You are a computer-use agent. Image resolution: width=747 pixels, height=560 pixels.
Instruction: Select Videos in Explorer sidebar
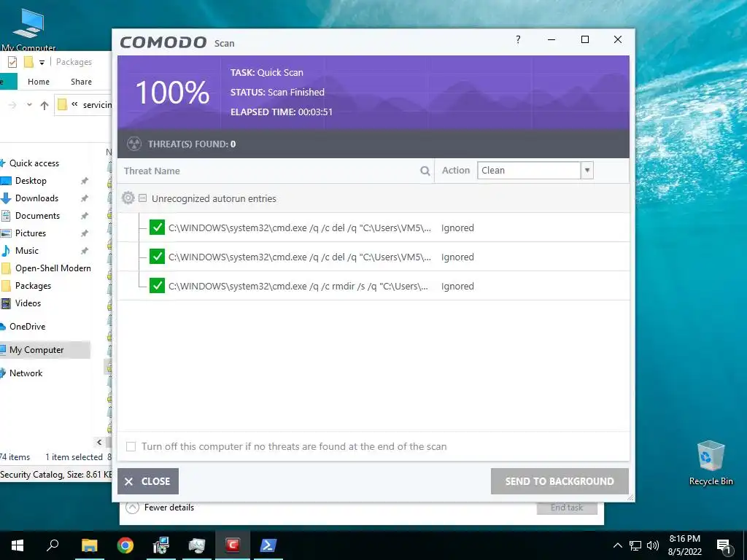click(x=28, y=303)
